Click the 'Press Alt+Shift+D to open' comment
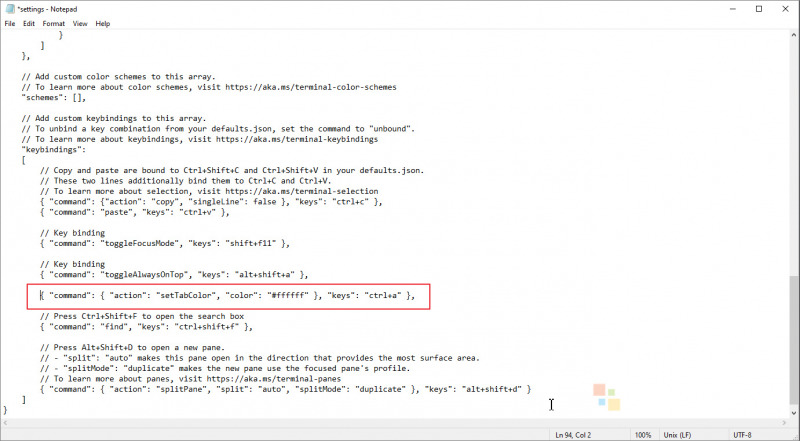Screen dimensions: 800x441 coord(132,348)
